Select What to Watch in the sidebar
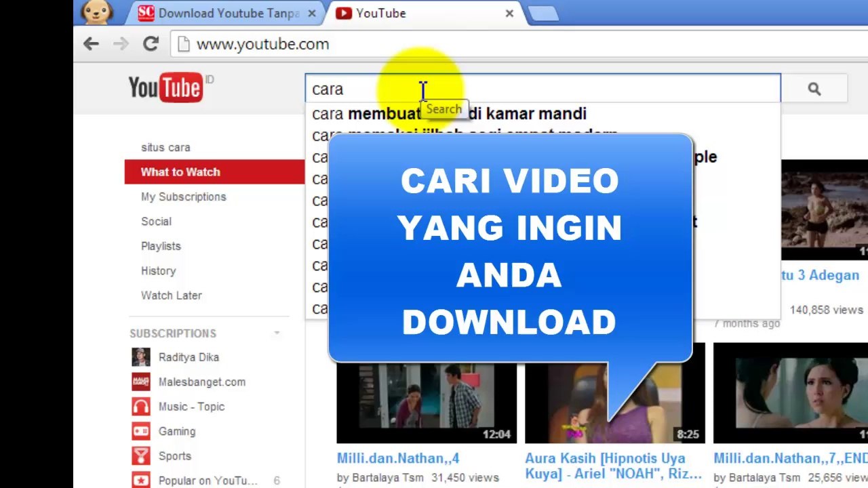Screen dimensions: 868x488 [214, 172]
